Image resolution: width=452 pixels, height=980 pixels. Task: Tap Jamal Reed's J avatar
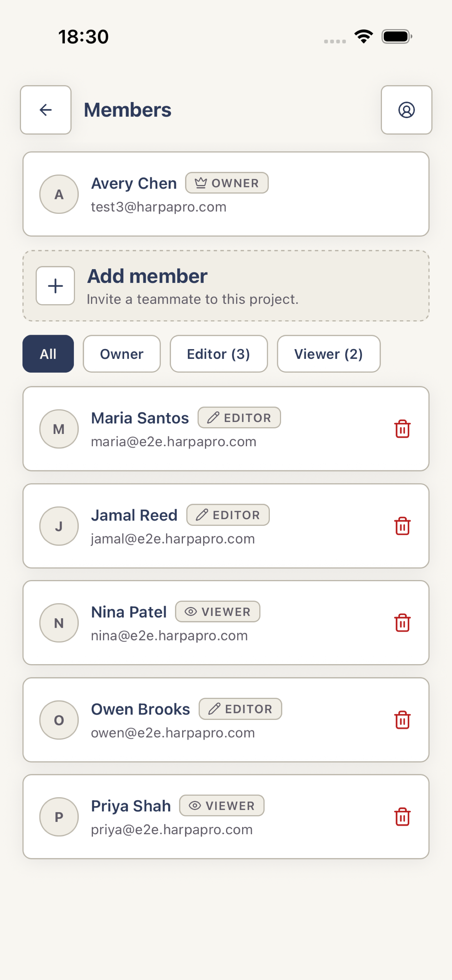pos(59,526)
